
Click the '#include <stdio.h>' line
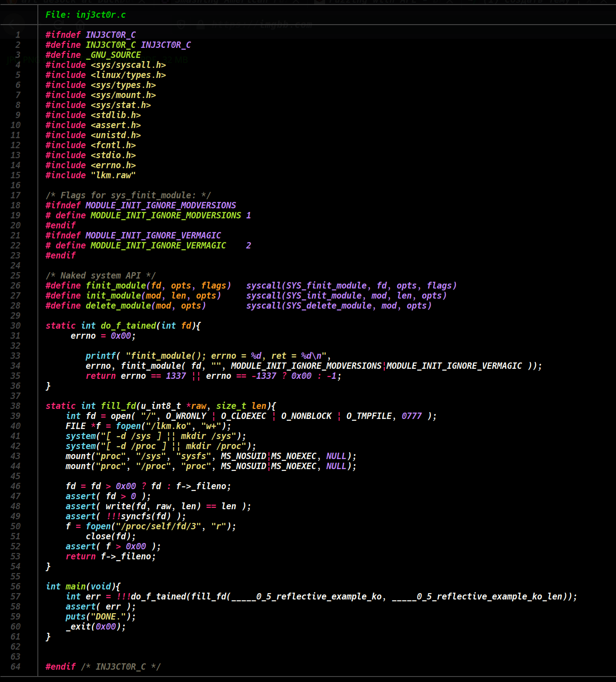[x=91, y=155]
